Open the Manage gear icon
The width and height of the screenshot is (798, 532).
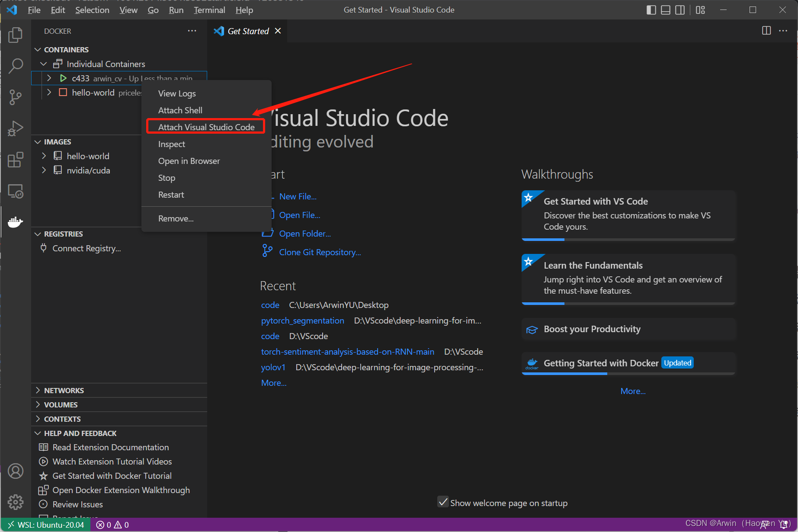16,502
